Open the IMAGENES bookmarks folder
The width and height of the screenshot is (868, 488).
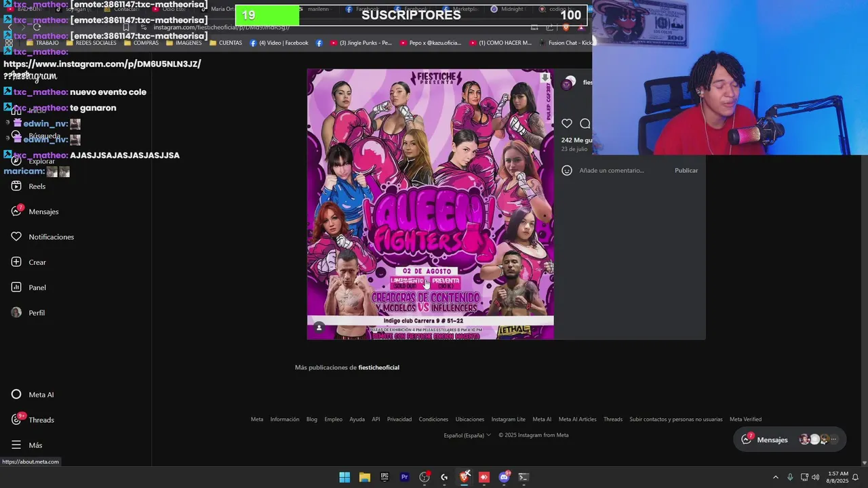183,43
